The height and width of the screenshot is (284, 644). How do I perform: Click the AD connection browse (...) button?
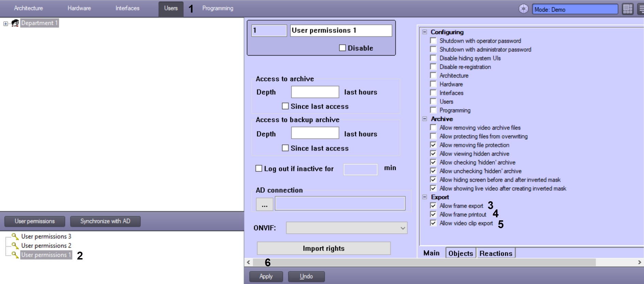coord(264,204)
